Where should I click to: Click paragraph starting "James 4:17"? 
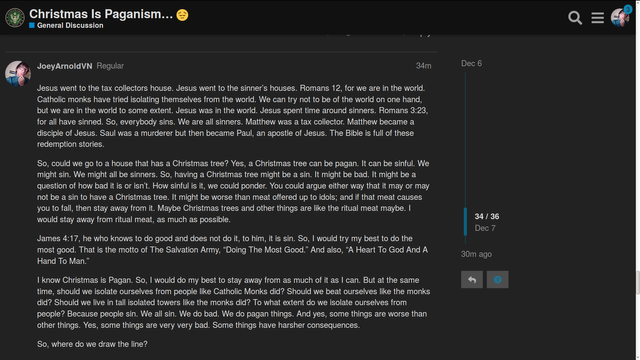click(233, 250)
